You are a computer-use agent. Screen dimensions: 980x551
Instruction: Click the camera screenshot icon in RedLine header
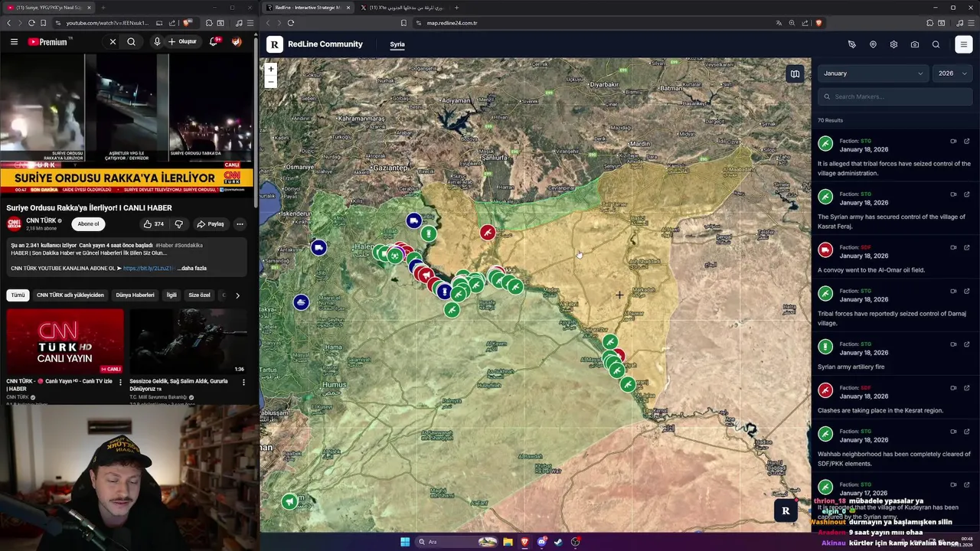915,44
